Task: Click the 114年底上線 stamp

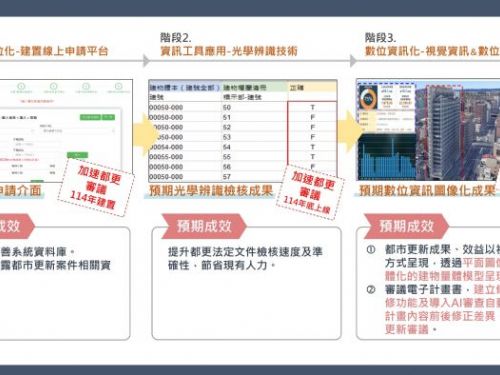Action: tap(310, 193)
